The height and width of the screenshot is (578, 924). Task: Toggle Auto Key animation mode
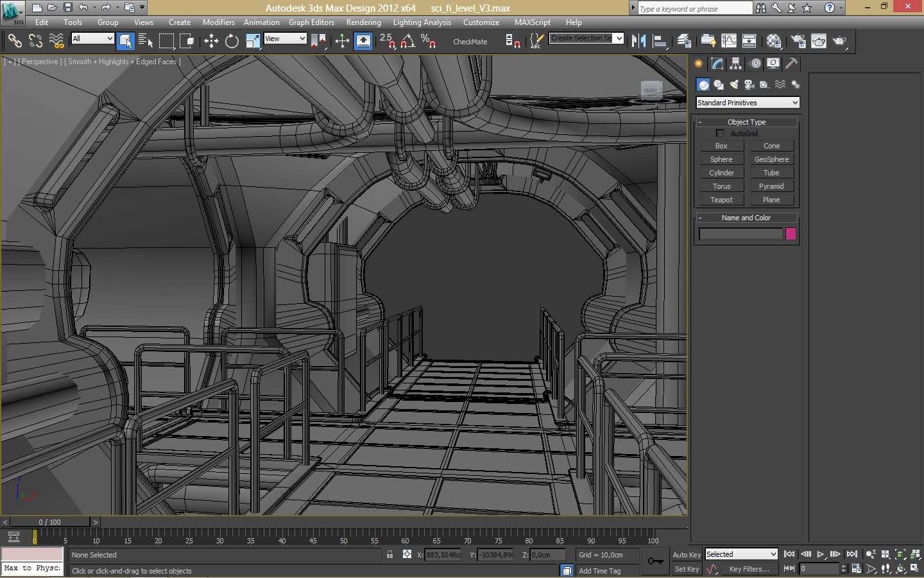(x=687, y=555)
